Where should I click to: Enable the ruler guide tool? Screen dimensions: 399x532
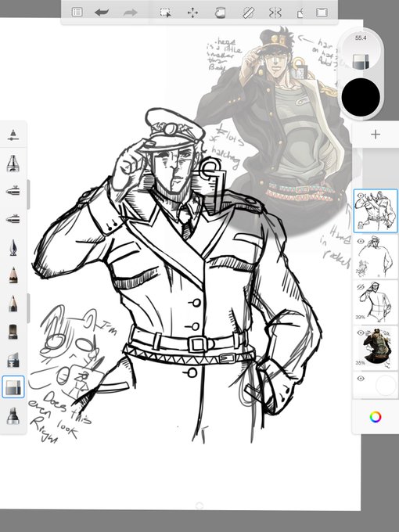click(x=249, y=13)
